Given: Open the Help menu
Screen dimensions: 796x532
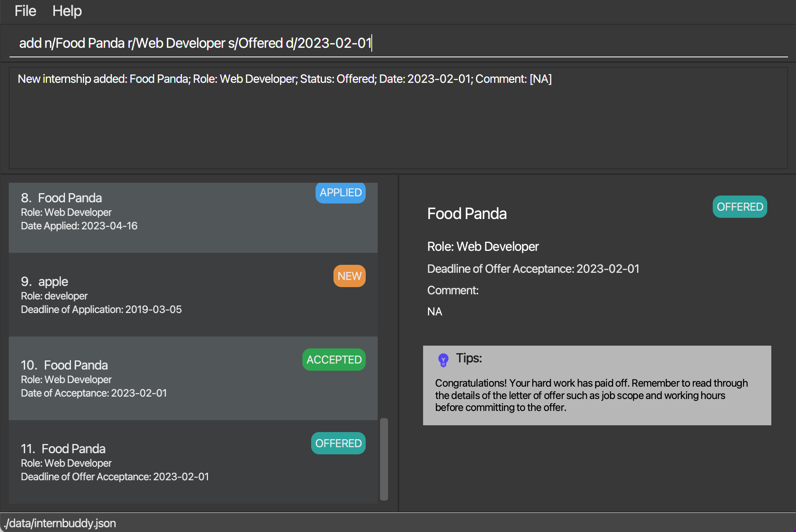Looking at the screenshot, I should tap(67, 11).
